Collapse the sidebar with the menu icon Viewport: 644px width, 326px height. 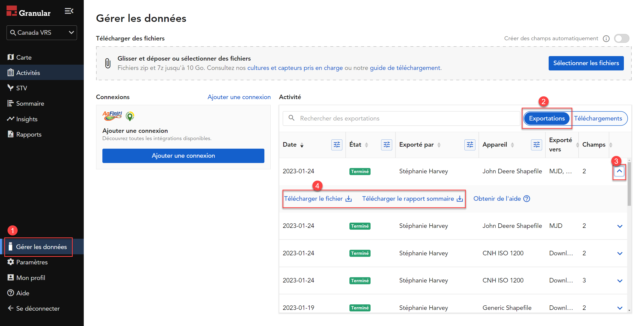(69, 11)
